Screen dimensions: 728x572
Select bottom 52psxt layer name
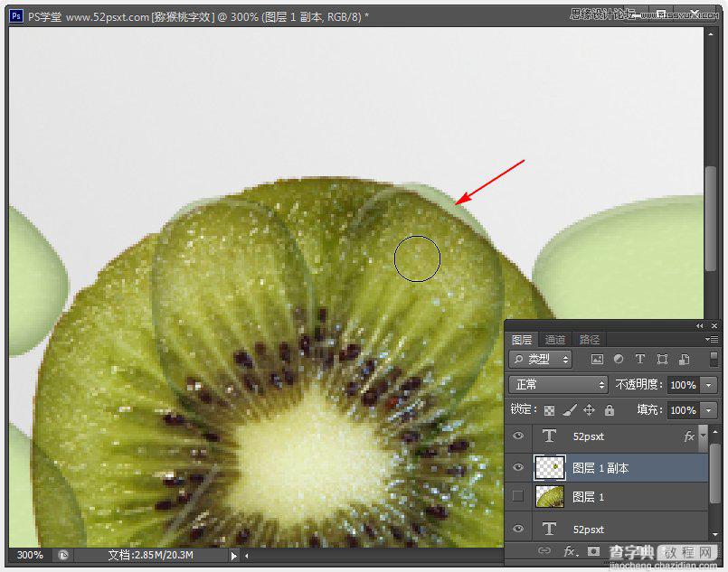tap(588, 530)
